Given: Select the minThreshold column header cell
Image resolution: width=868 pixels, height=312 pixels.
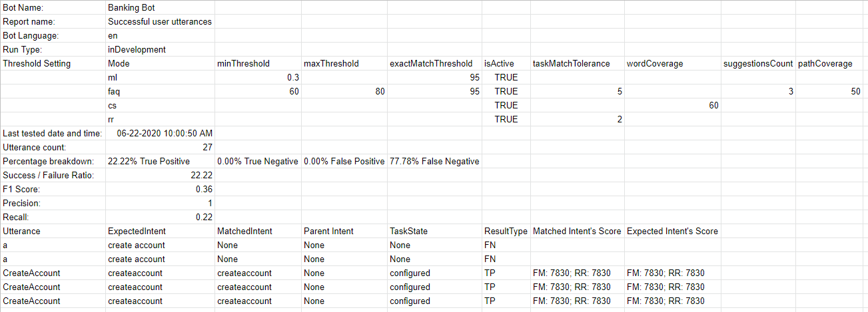Looking at the screenshot, I should (x=244, y=63).
